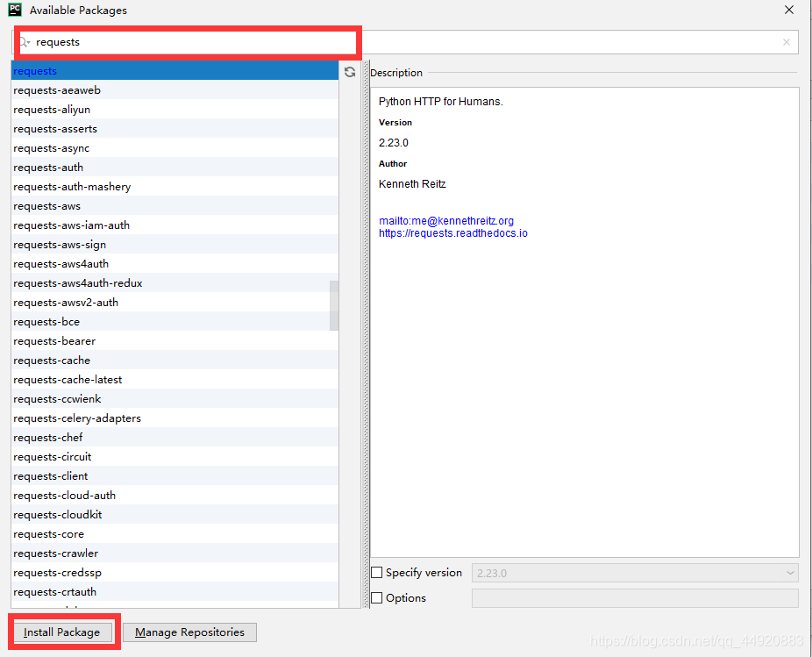Select requests-ccwienk in the list
The height and width of the screenshot is (657, 812).
tap(175, 399)
